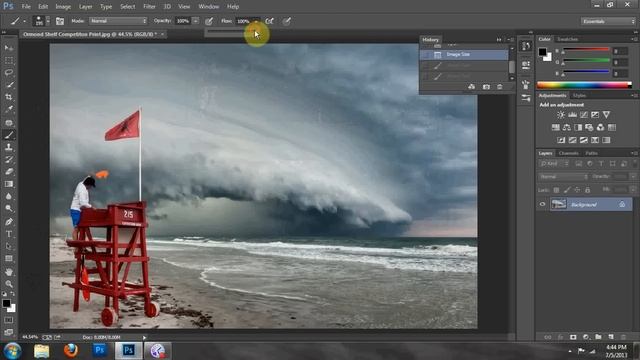Create new document from current state
640x360 pixels.
[471, 87]
